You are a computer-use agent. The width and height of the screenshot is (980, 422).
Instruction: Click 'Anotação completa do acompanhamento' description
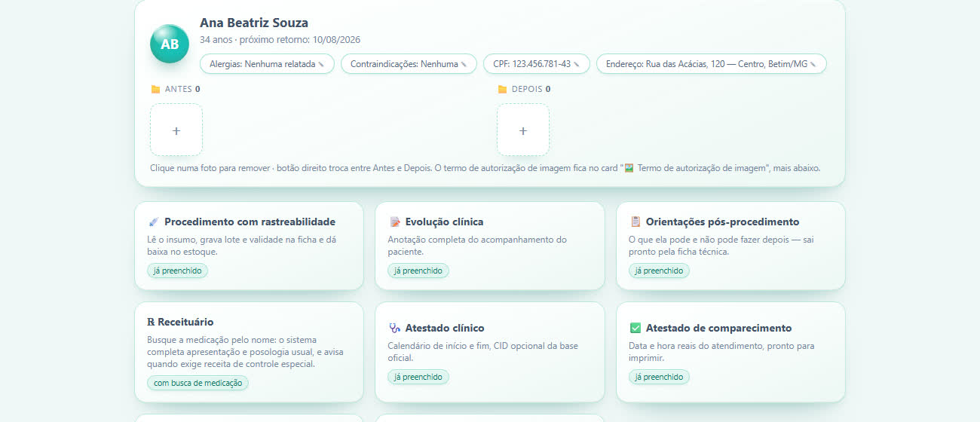coord(477,246)
